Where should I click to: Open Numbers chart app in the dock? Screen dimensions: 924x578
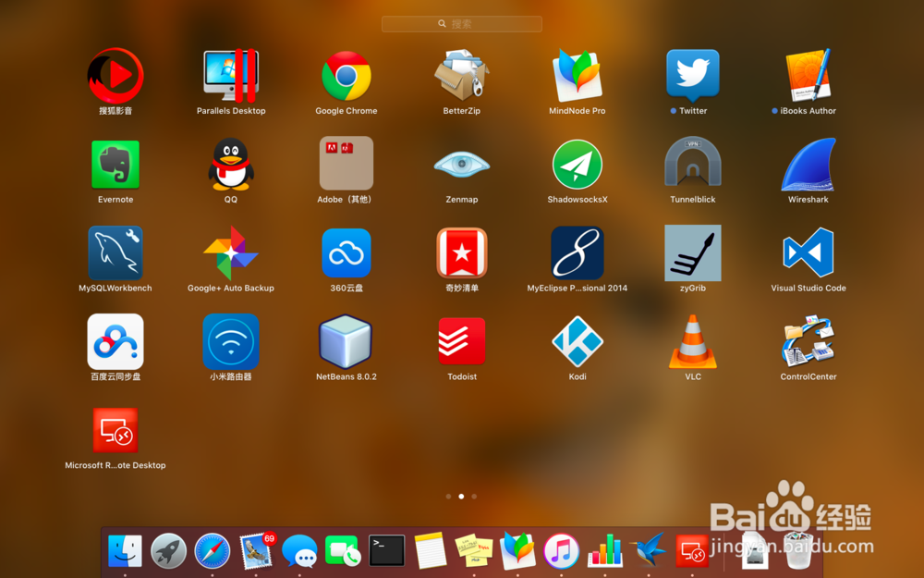(x=604, y=551)
